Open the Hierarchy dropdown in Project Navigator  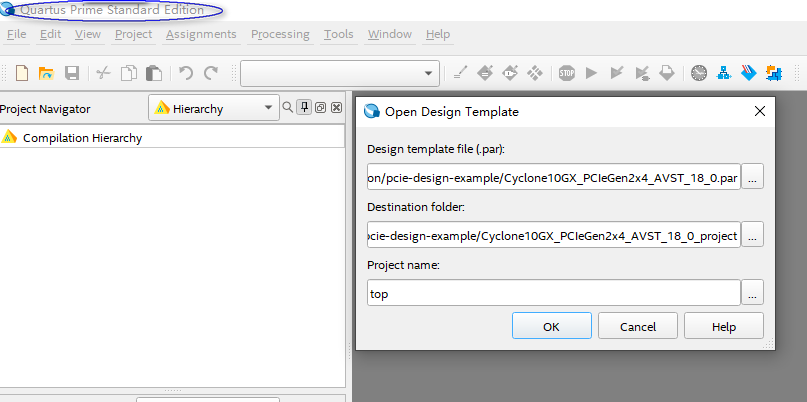[214, 108]
